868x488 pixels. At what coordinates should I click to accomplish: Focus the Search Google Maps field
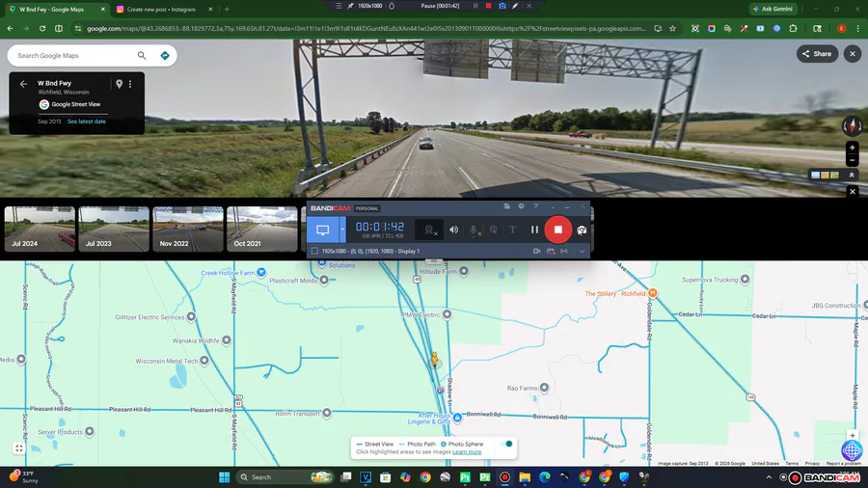[74, 55]
